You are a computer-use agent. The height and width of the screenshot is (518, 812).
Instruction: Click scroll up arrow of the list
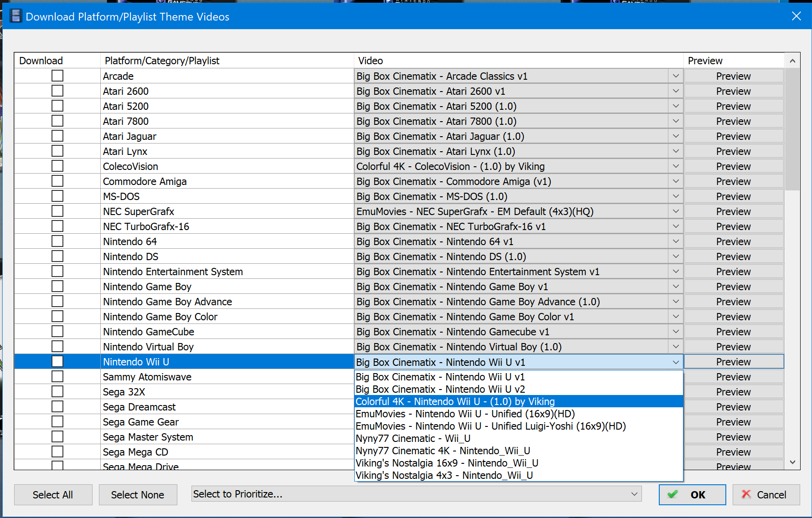tap(792, 61)
